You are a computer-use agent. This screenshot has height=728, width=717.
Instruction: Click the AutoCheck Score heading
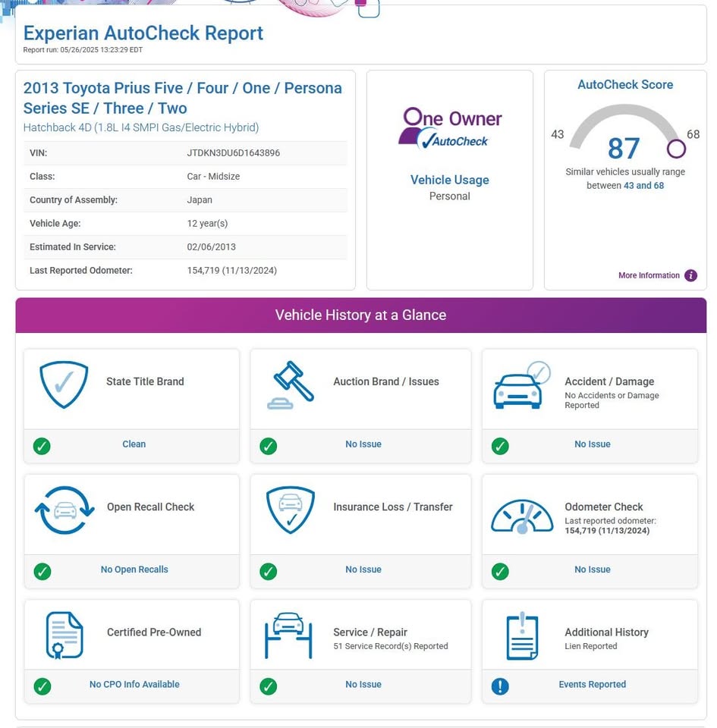pyautogui.click(x=625, y=84)
